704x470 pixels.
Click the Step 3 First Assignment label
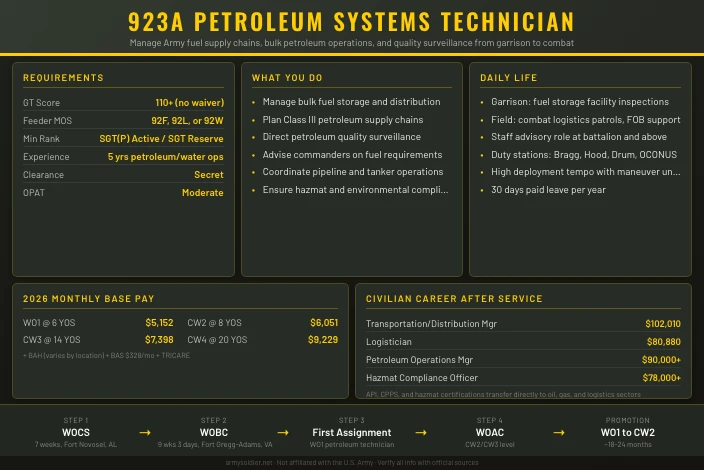(352, 433)
